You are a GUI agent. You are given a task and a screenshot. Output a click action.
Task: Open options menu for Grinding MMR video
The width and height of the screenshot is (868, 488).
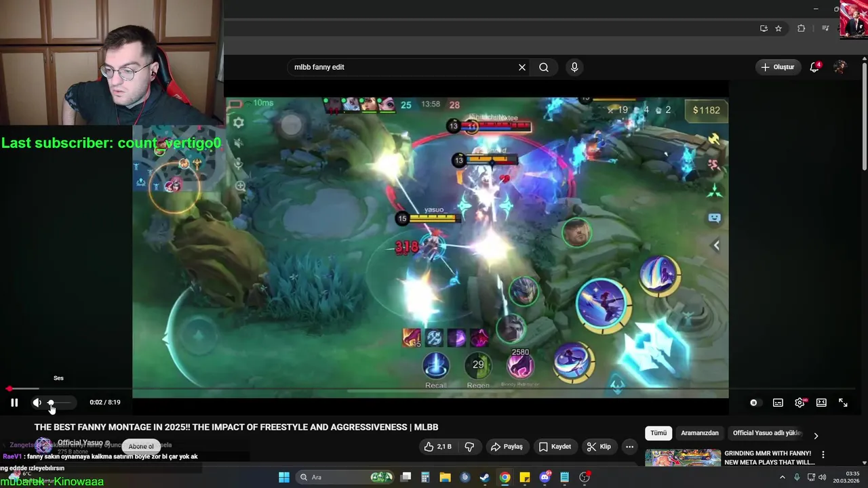(x=823, y=455)
